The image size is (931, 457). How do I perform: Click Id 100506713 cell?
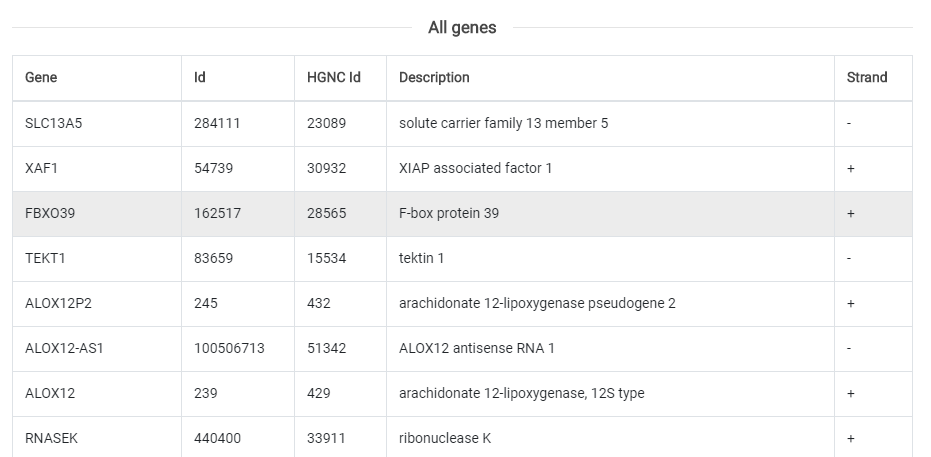pyautogui.click(x=229, y=348)
